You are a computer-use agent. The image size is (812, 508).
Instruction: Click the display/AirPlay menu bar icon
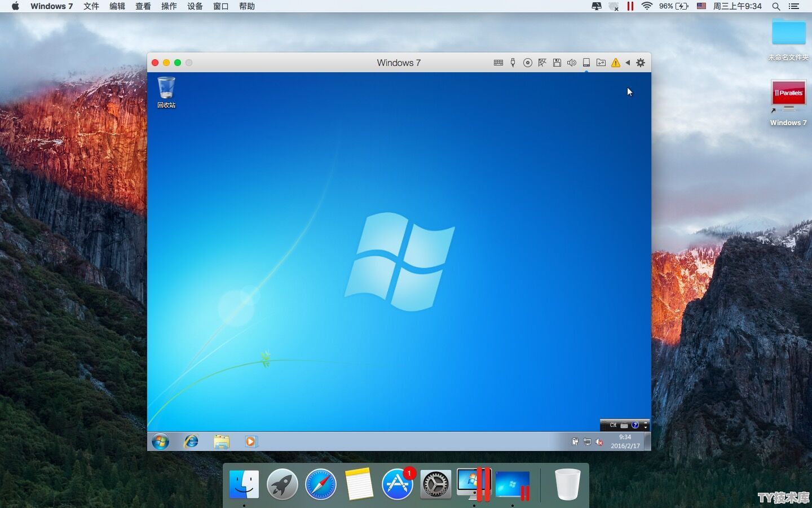[x=596, y=6]
